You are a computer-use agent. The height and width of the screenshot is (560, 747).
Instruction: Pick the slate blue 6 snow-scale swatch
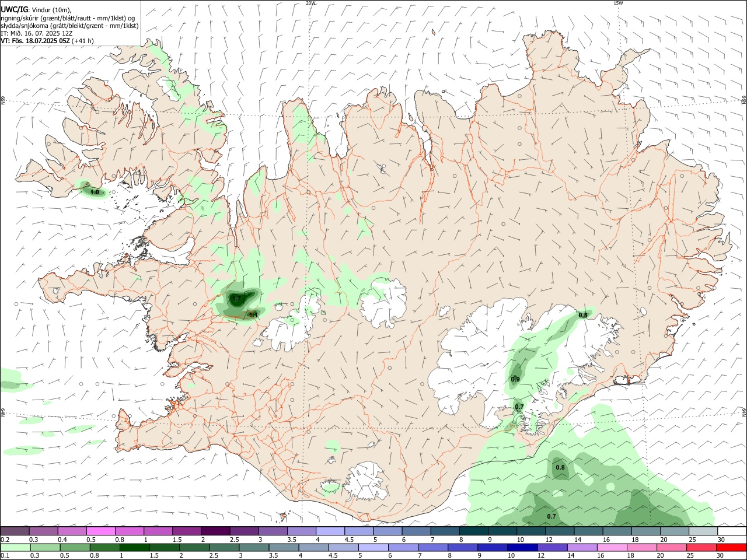(417, 531)
